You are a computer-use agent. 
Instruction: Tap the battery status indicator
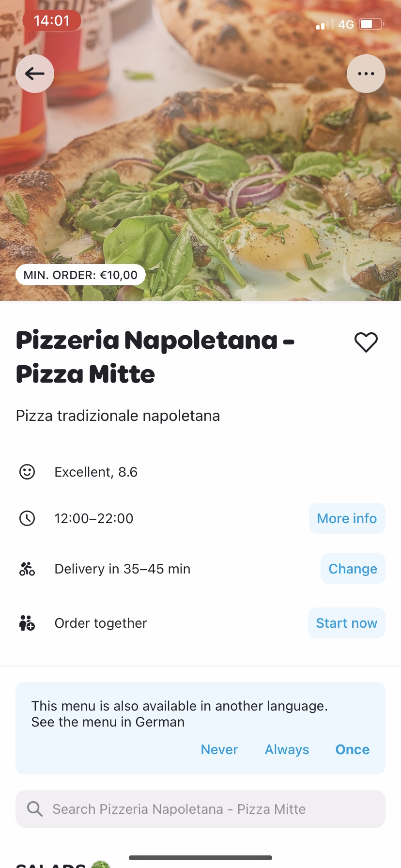371,24
